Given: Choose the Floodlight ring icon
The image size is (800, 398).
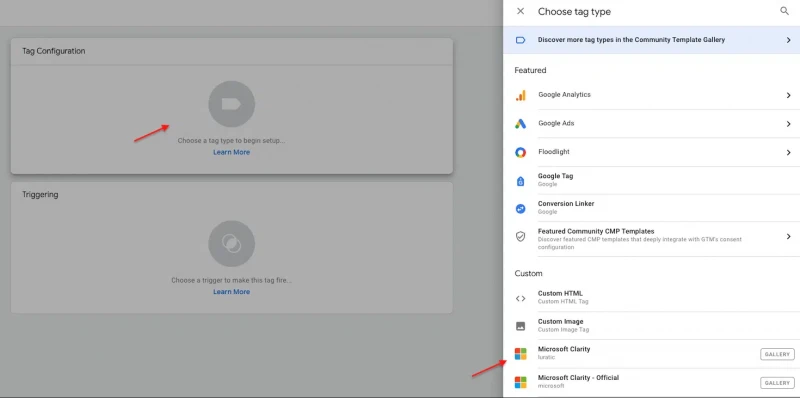Looking at the screenshot, I should [520, 152].
